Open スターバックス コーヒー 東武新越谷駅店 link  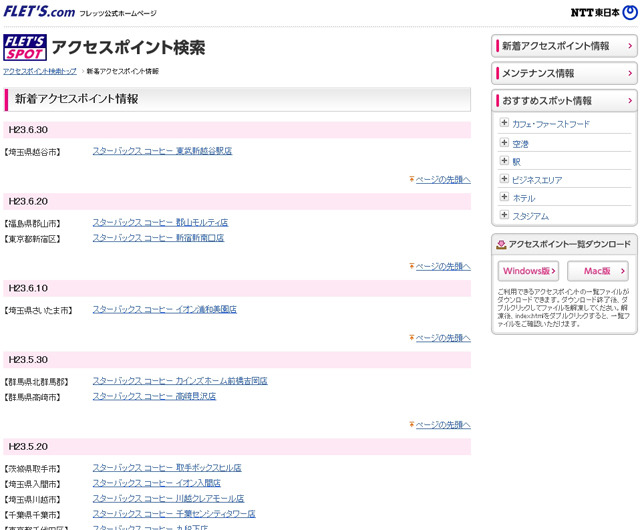[162, 151]
